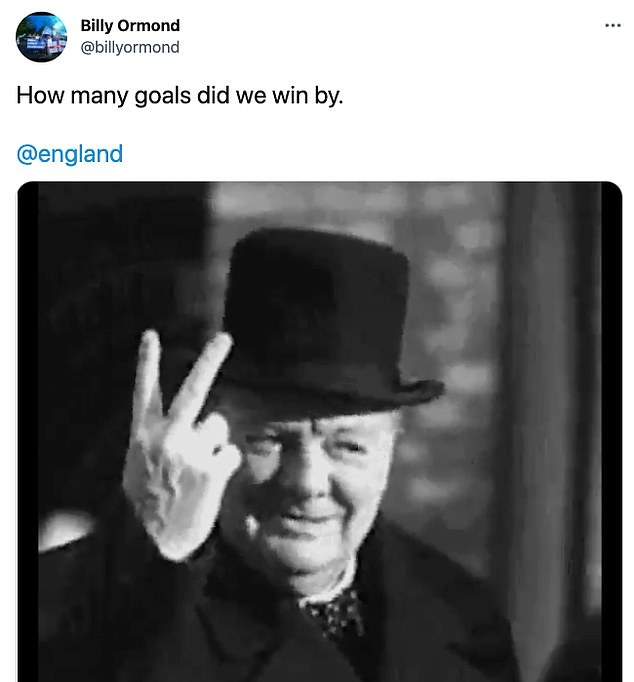This screenshot has width=634, height=682.
Task: Click the word "win" in the tweet
Action: tap(285, 98)
